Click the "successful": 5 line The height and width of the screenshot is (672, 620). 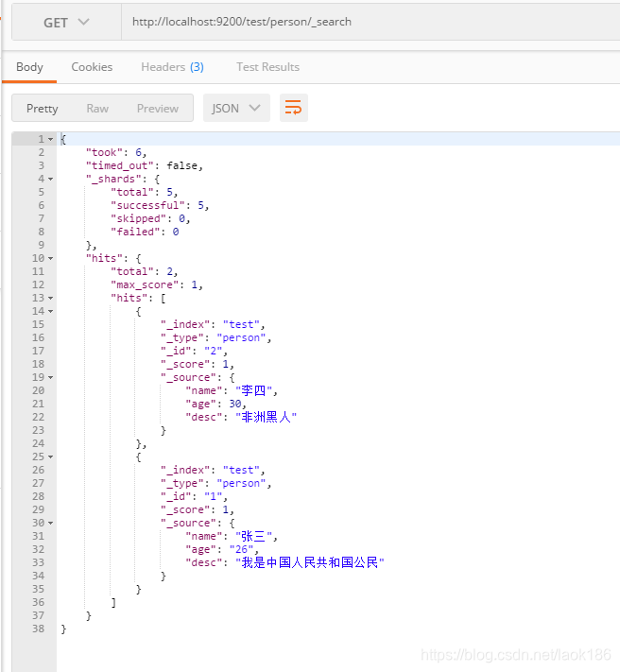tap(160, 206)
